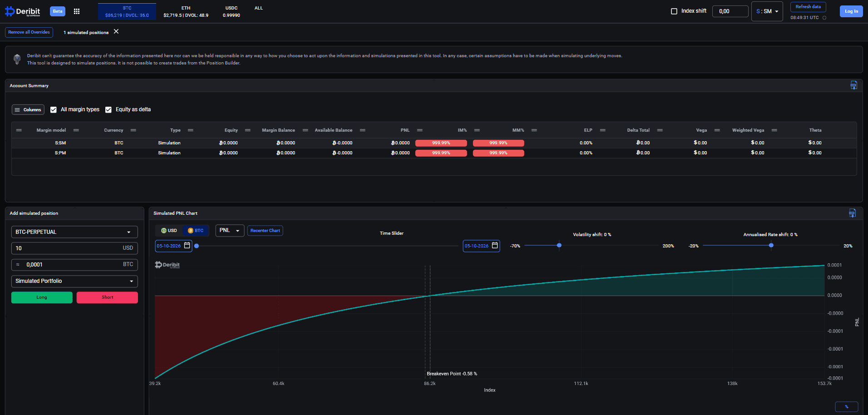Click the Deribit logo
The width and height of the screenshot is (868, 415).
pyautogui.click(x=22, y=11)
